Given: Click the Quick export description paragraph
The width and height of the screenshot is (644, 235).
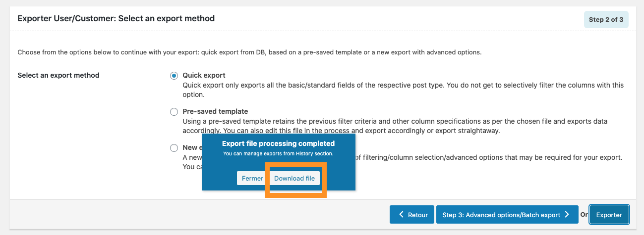Looking at the screenshot, I should [403, 90].
